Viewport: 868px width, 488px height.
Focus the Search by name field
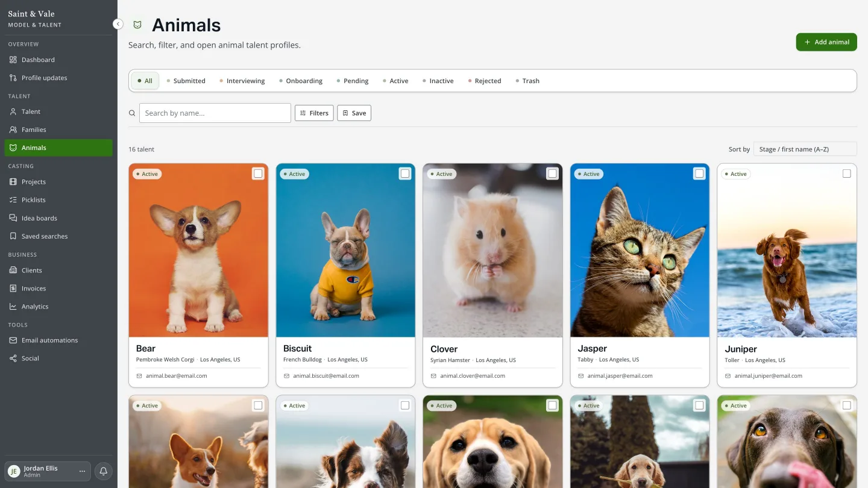pyautogui.click(x=215, y=113)
